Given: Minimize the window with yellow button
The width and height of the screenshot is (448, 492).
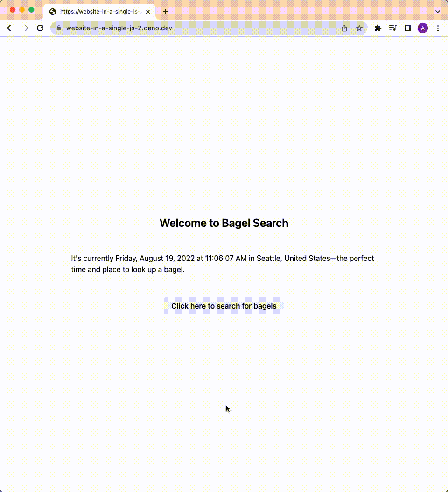Looking at the screenshot, I should point(22,10).
